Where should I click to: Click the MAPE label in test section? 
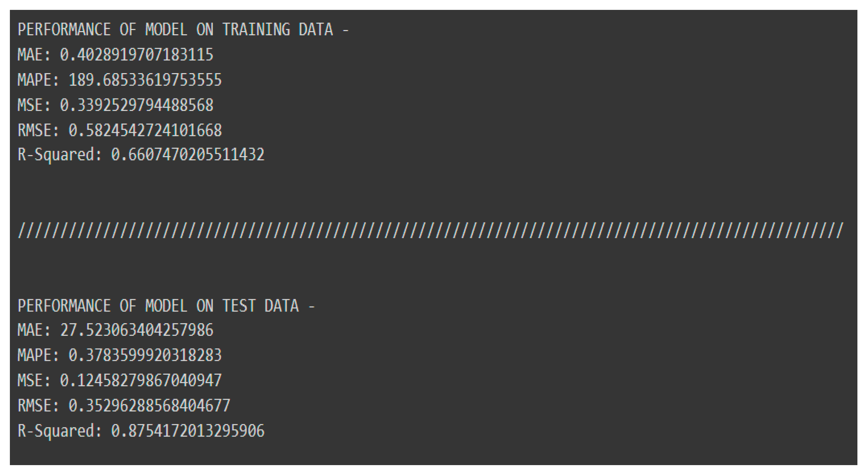point(38,355)
